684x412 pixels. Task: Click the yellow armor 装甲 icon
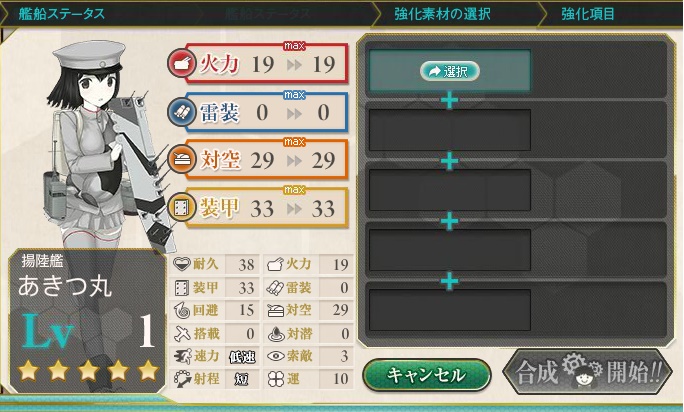pos(181,208)
